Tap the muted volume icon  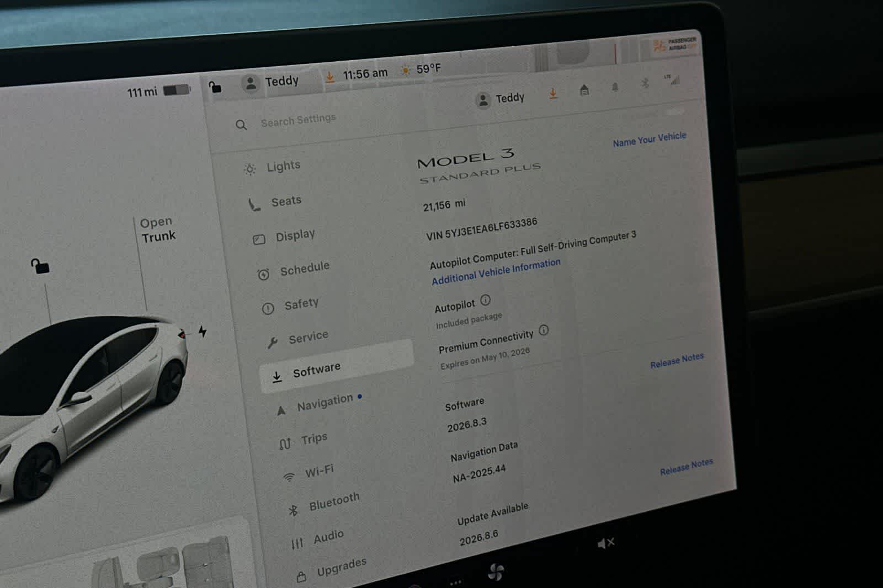(x=605, y=544)
